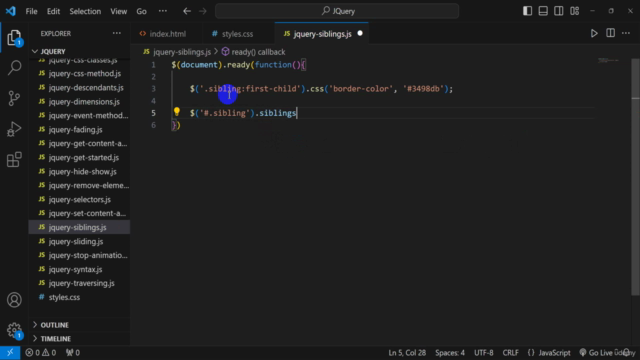Click Ln 5, Col 28 status entry
The image size is (640, 360).
(407, 353)
